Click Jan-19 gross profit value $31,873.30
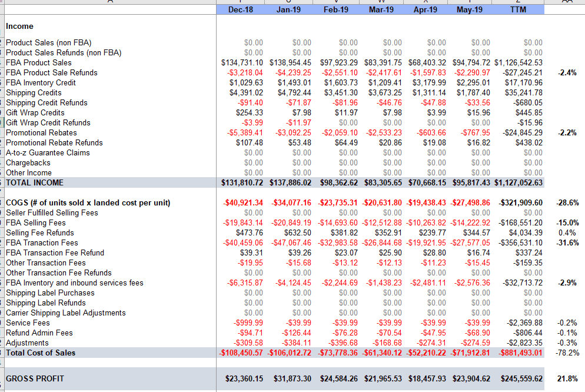 [x=292, y=378]
